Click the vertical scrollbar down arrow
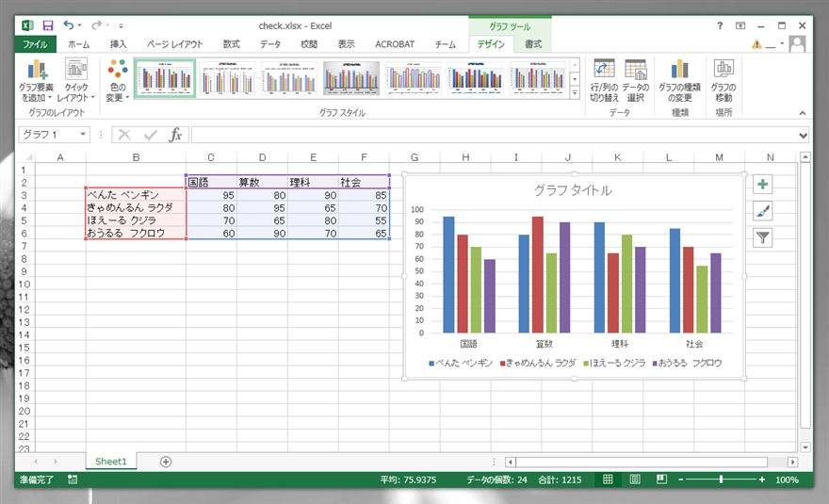 (805, 447)
